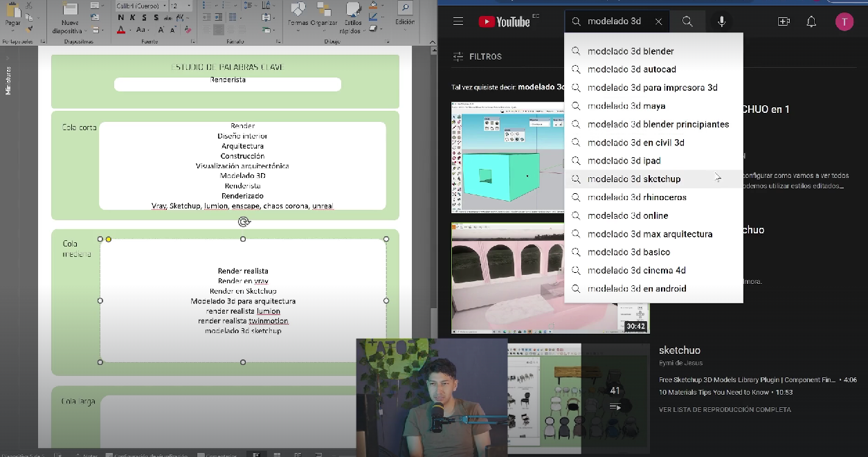Select suggestion modelado 3d autocad
Image resolution: width=868 pixels, height=457 pixels.
coord(653,69)
